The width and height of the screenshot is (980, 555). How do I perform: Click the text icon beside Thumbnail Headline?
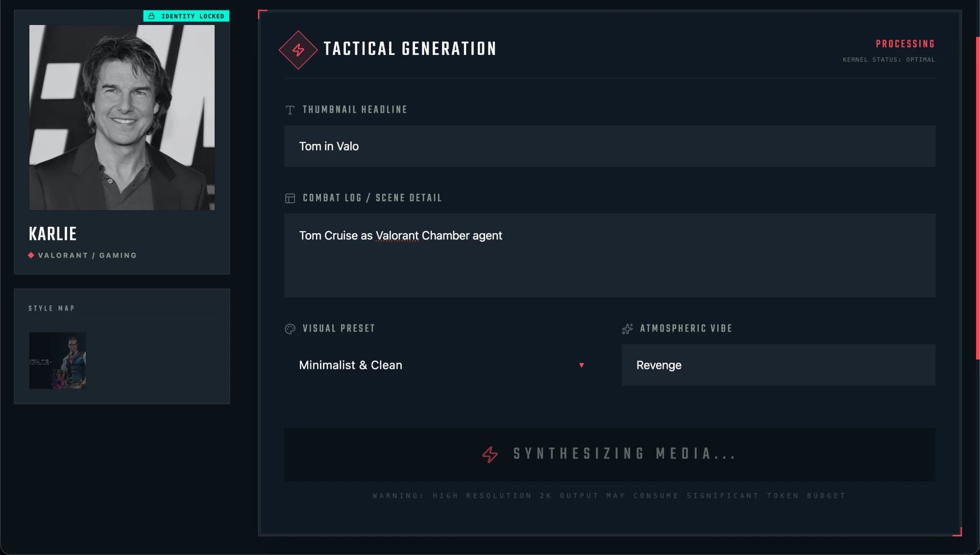(290, 110)
